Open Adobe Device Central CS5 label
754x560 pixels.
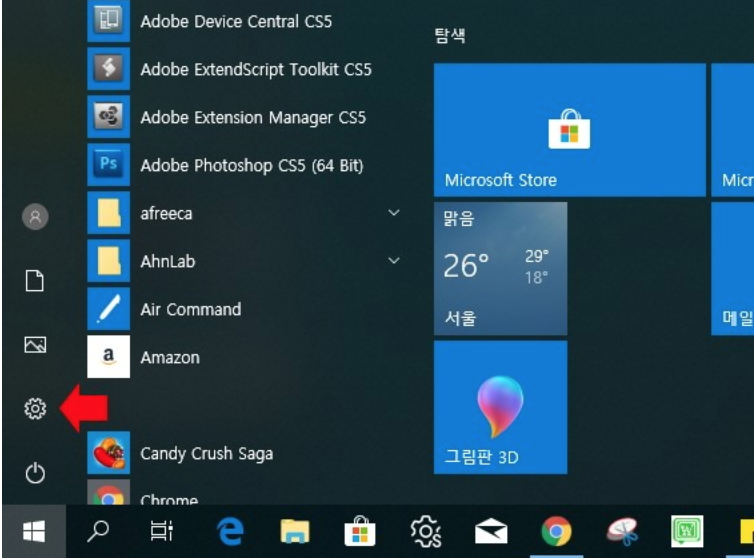[236, 22]
